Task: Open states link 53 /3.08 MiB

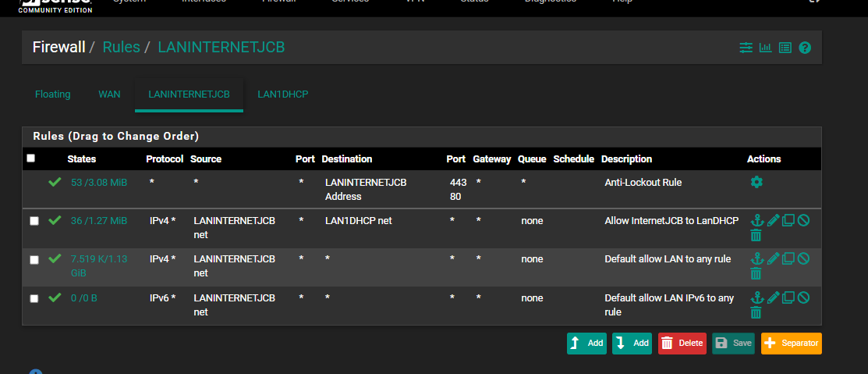Action: [x=99, y=182]
